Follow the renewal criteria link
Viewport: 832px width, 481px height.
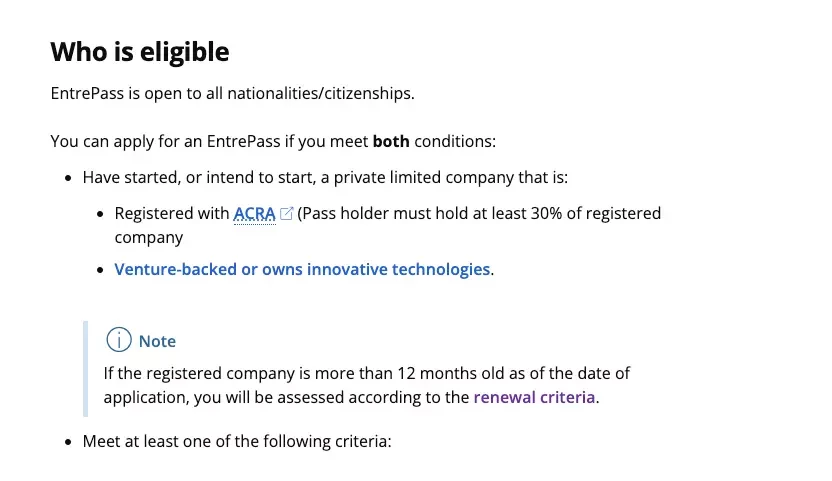tap(534, 398)
